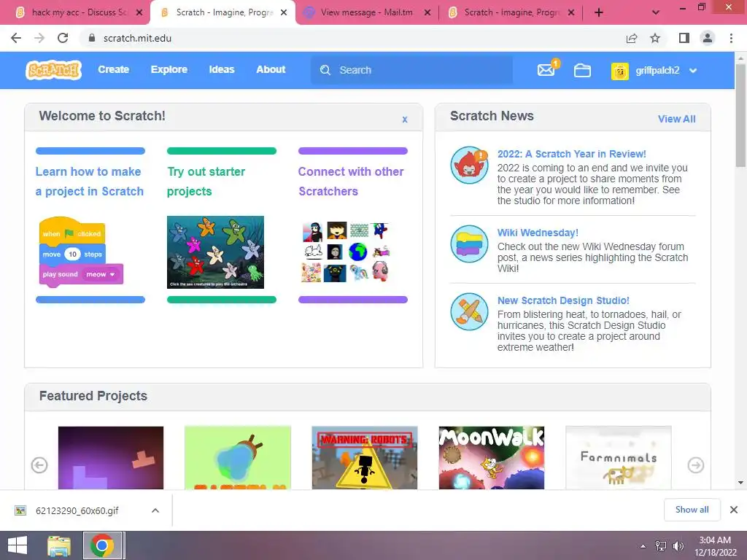Image resolution: width=747 pixels, height=560 pixels.
Task: Click the page vertical scrollbar thumb
Action: [740, 114]
